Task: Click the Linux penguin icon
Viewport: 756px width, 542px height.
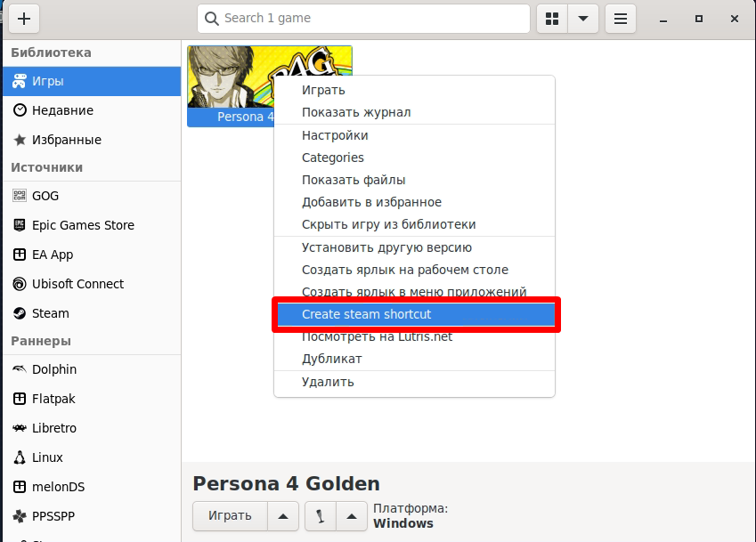Action: 20,457
